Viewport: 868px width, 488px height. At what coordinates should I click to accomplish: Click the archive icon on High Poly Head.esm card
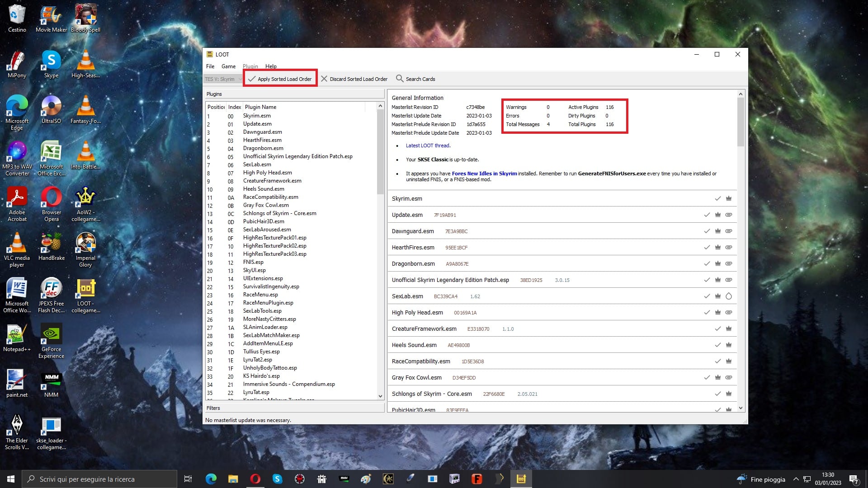click(729, 312)
